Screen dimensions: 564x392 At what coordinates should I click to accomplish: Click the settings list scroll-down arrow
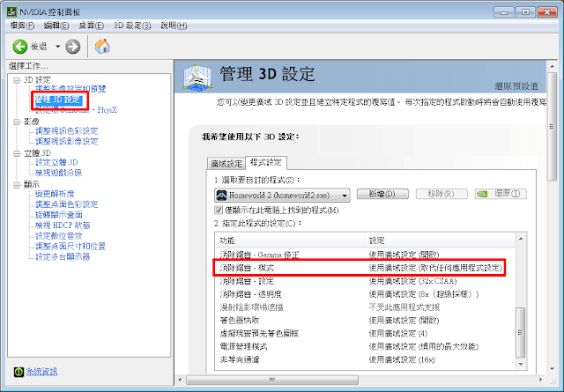521,365
